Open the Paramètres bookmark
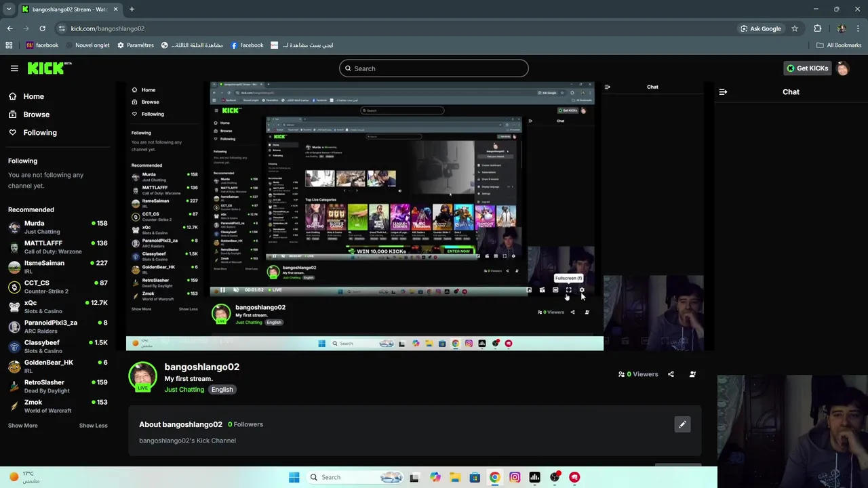 tap(136, 45)
